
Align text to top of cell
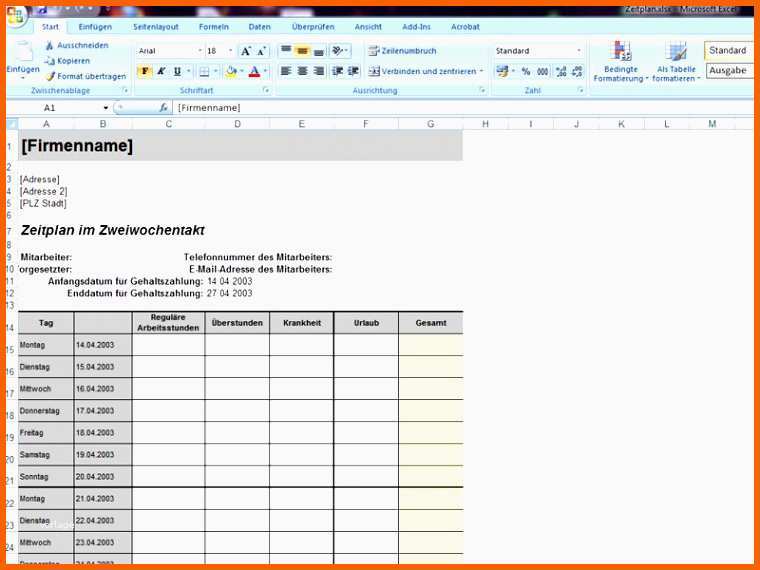click(286, 50)
